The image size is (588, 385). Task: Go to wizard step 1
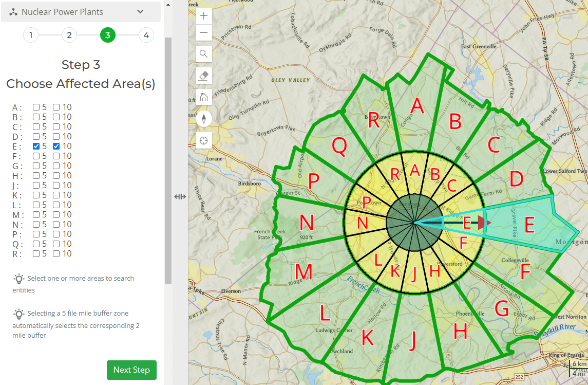[31, 35]
